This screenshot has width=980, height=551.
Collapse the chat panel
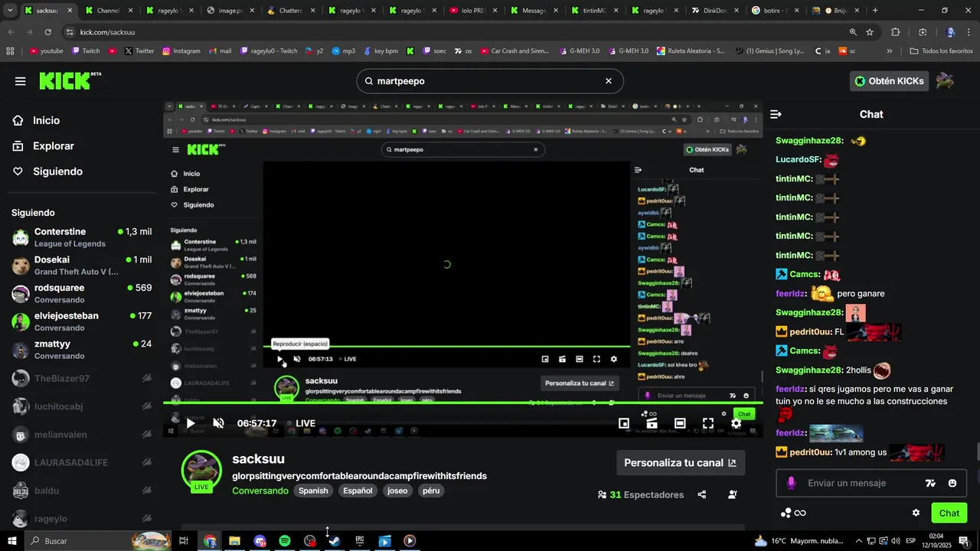coord(776,114)
